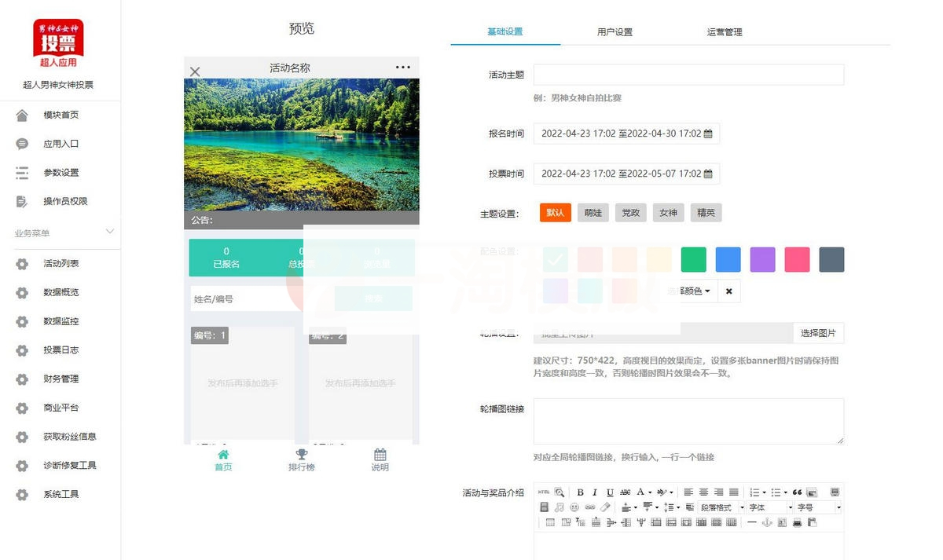Open the 运营管理 tab

pos(724,32)
